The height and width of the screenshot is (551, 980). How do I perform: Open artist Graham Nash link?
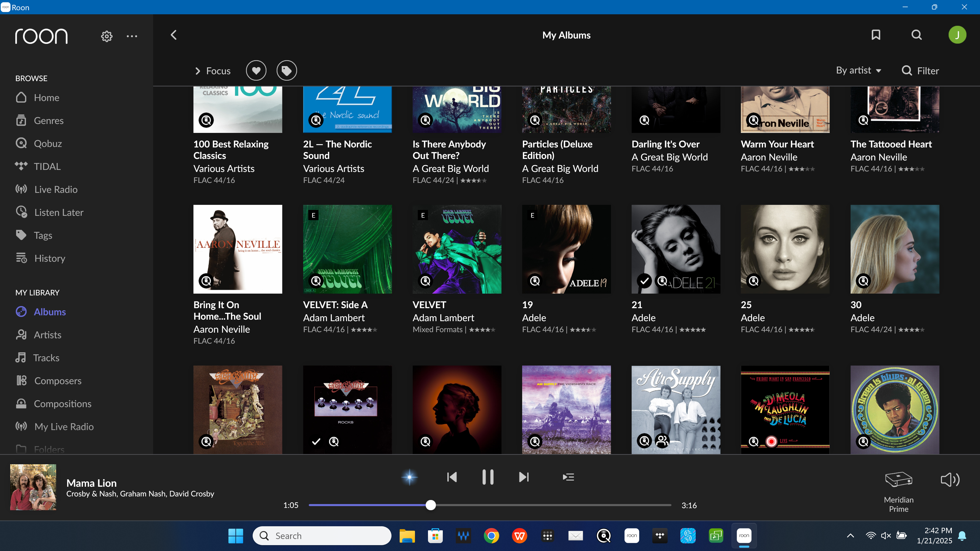click(142, 494)
